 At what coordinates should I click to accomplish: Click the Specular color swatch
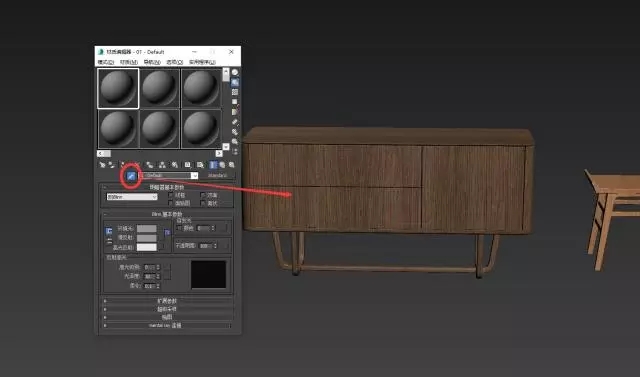pyautogui.click(x=147, y=247)
